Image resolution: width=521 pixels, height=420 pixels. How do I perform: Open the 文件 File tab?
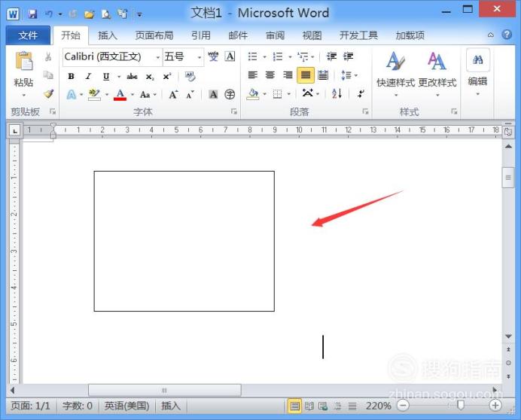tap(29, 35)
